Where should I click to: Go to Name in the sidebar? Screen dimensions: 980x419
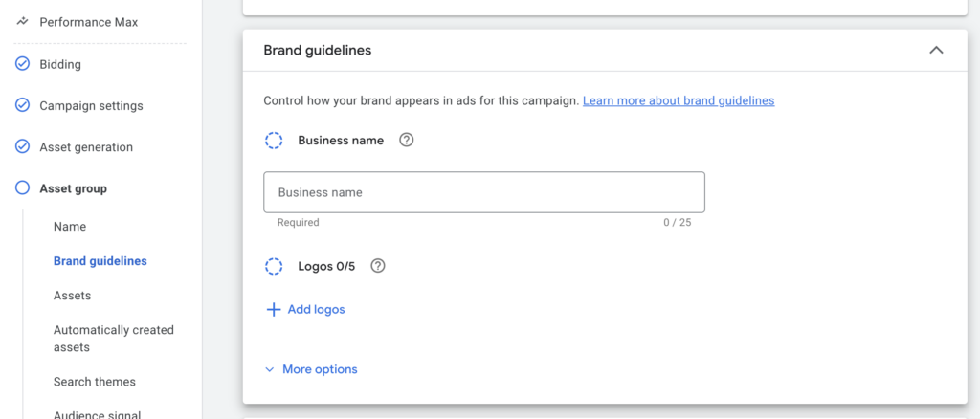(70, 227)
